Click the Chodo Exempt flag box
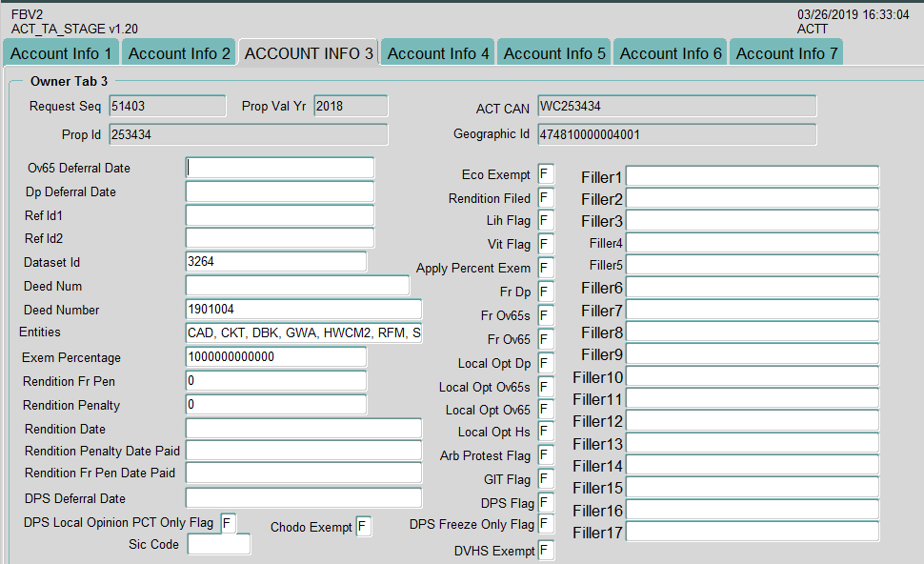The height and width of the screenshot is (564, 924). [x=364, y=527]
